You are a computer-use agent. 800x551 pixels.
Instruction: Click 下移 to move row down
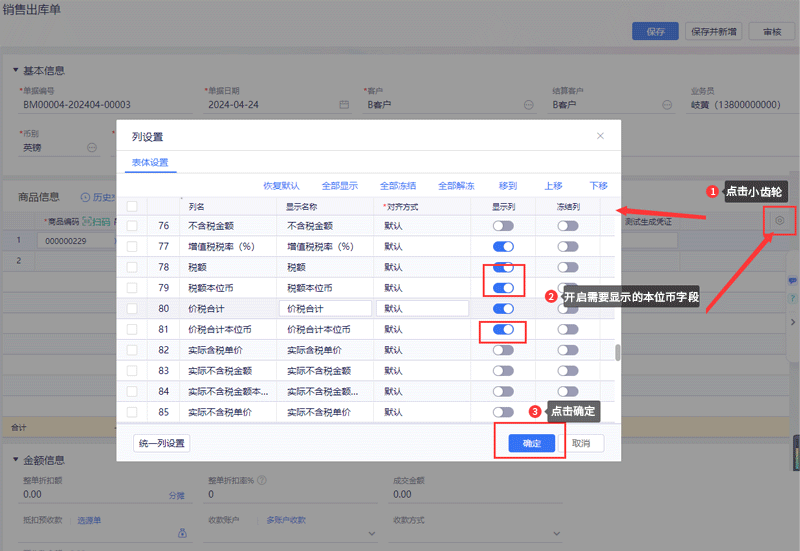click(x=598, y=186)
